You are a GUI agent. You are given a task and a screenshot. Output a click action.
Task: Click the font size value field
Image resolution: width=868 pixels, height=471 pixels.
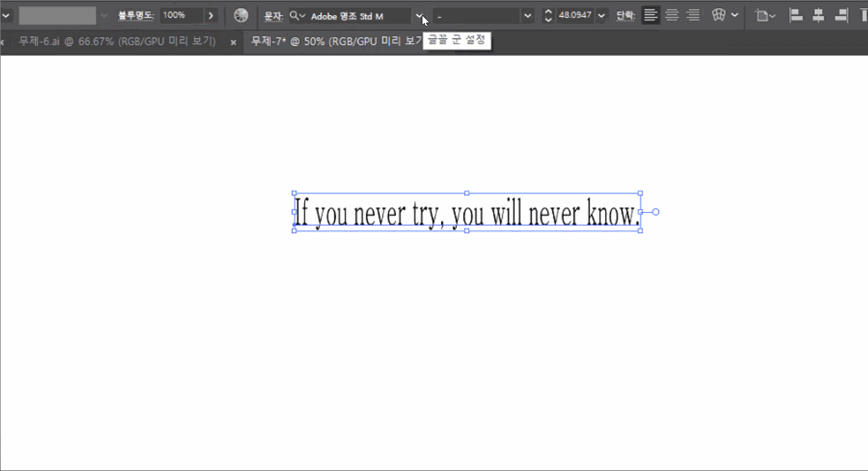575,15
